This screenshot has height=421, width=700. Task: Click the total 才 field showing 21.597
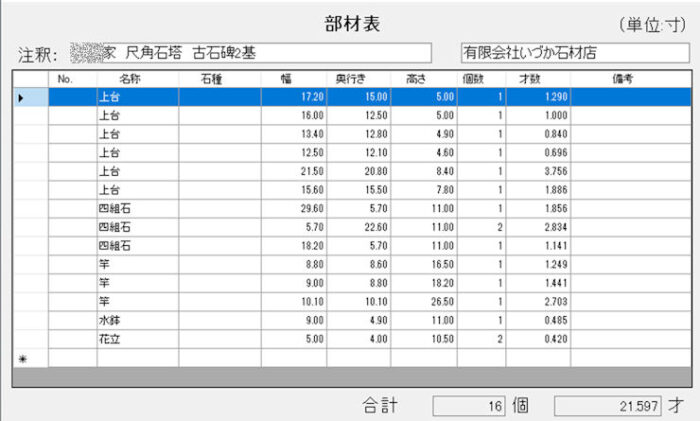pos(608,405)
